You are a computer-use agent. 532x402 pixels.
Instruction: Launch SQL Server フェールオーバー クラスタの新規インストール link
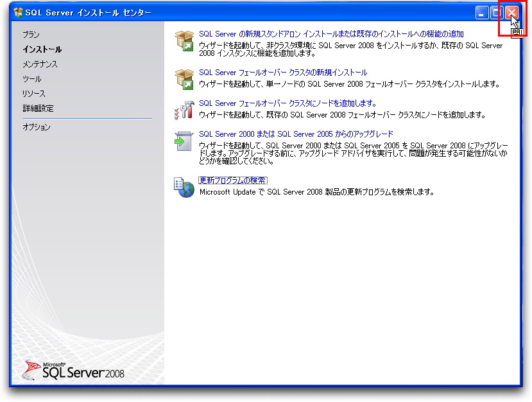283,73
